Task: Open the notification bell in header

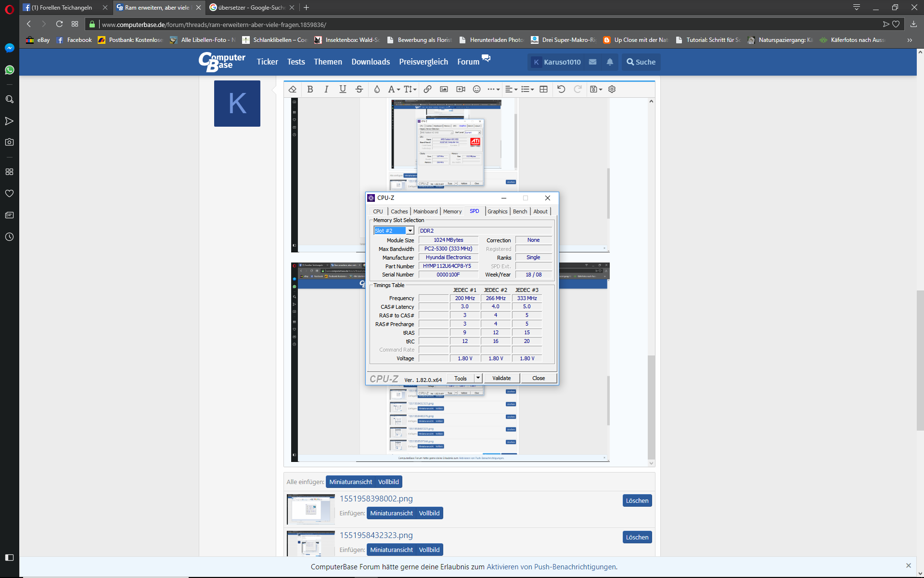Action: pyautogui.click(x=610, y=62)
